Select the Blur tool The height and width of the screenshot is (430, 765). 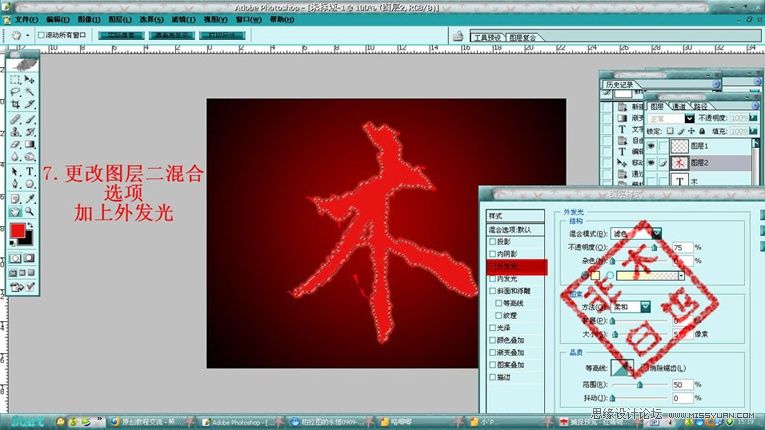[x=15, y=157]
